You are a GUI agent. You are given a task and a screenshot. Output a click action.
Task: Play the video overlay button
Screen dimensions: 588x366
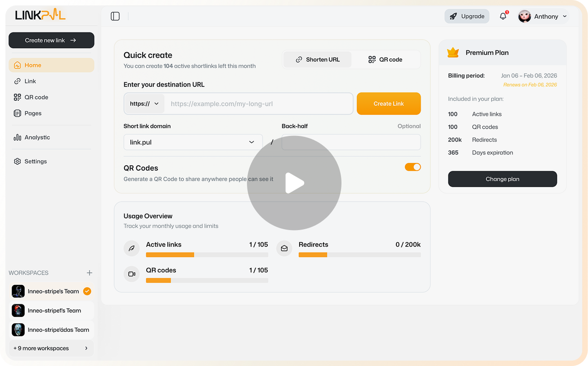pos(294,183)
